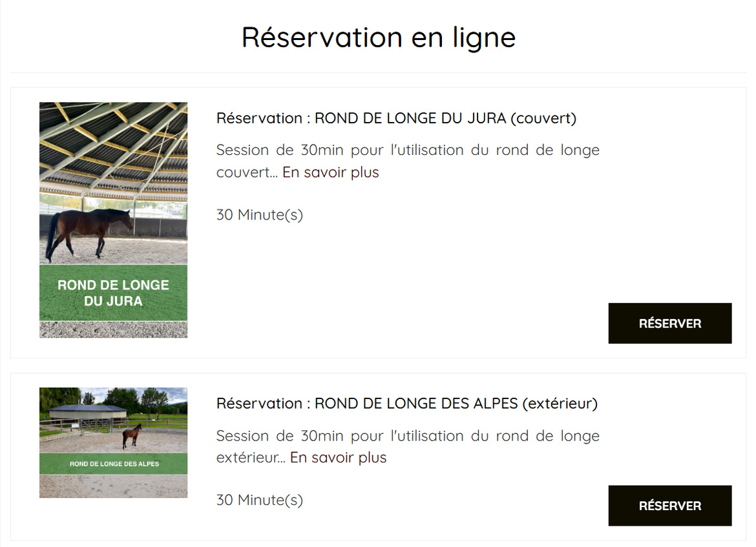The image size is (756, 547).
Task: Click the Réserver button for Rond de Longe du Jura
Action: [x=669, y=324]
